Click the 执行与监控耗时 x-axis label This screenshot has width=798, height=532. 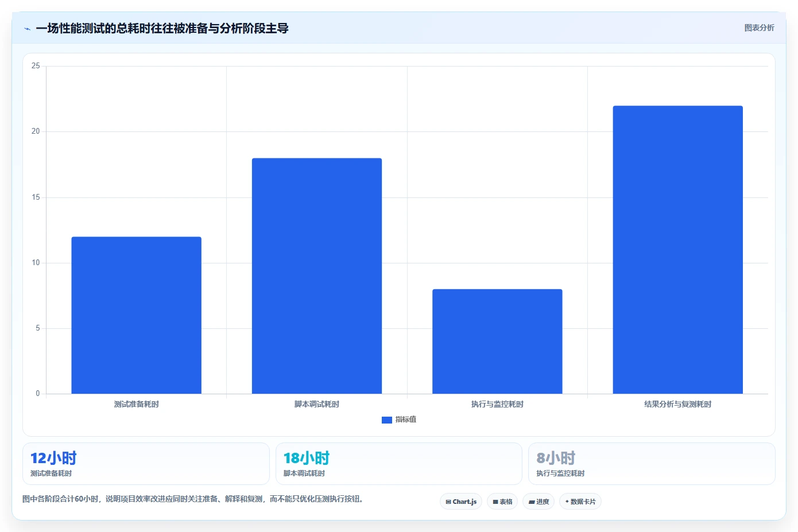(x=497, y=404)
